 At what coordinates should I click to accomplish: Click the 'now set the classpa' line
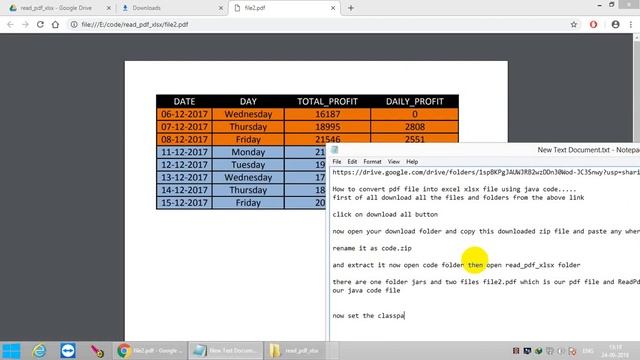point(368,316)
